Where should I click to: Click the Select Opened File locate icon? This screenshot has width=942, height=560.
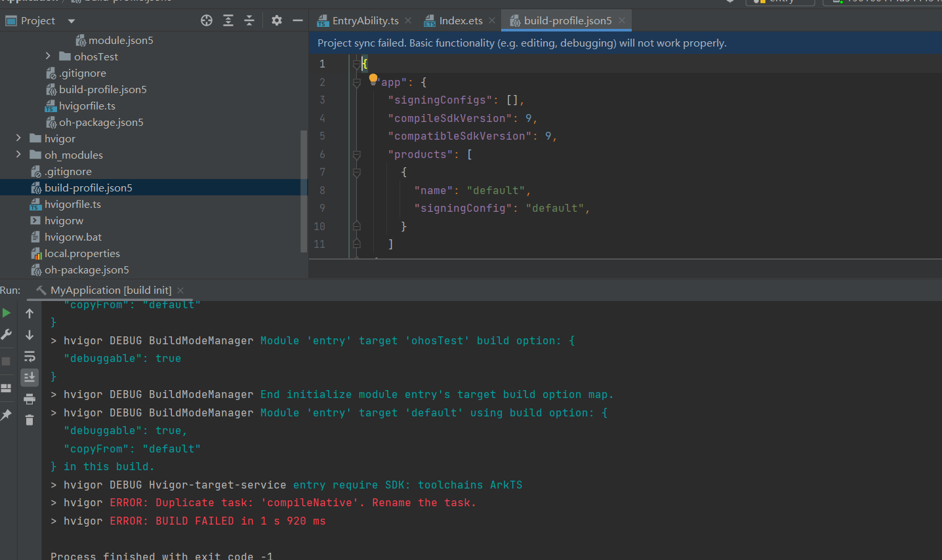pyautogui.click(x=207, y=20)
